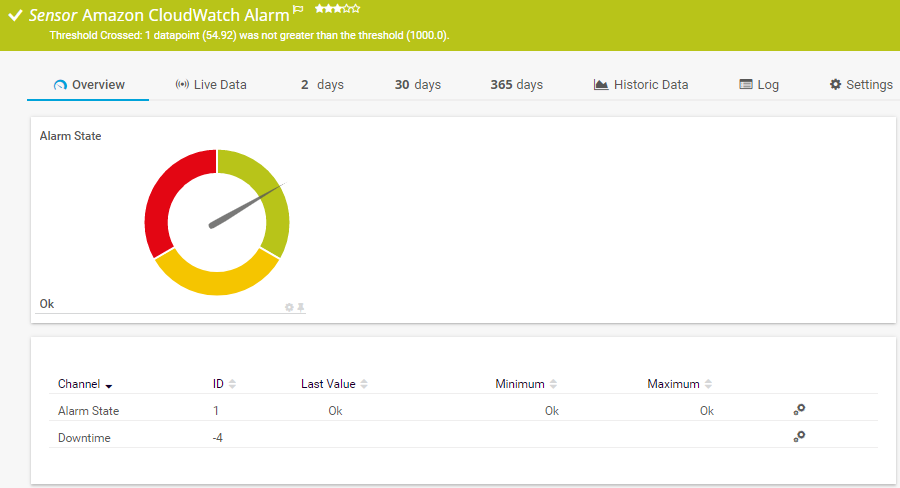Click the priority flag icon beside sensor name
Viewport: 900px width, 488px height.
(298, 10)
